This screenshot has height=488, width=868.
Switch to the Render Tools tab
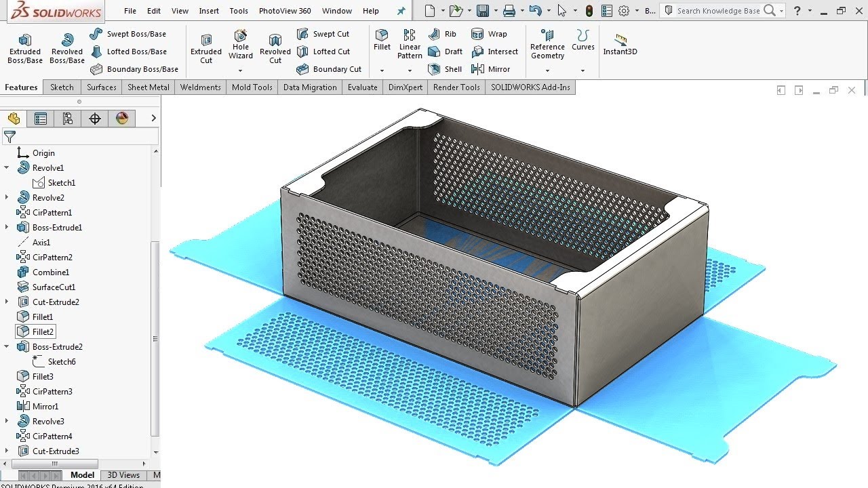[456, 87]
